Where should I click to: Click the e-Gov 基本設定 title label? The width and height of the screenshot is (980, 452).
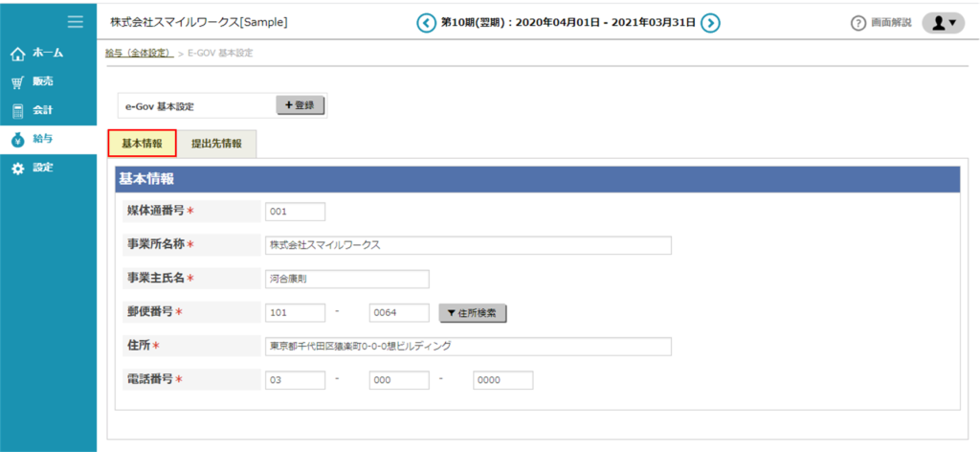tap(160, 106)
